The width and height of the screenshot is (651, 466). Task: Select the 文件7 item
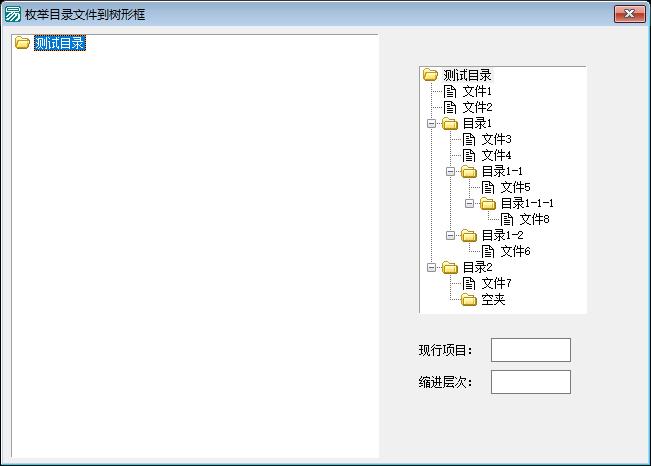[x=496, y=283]
